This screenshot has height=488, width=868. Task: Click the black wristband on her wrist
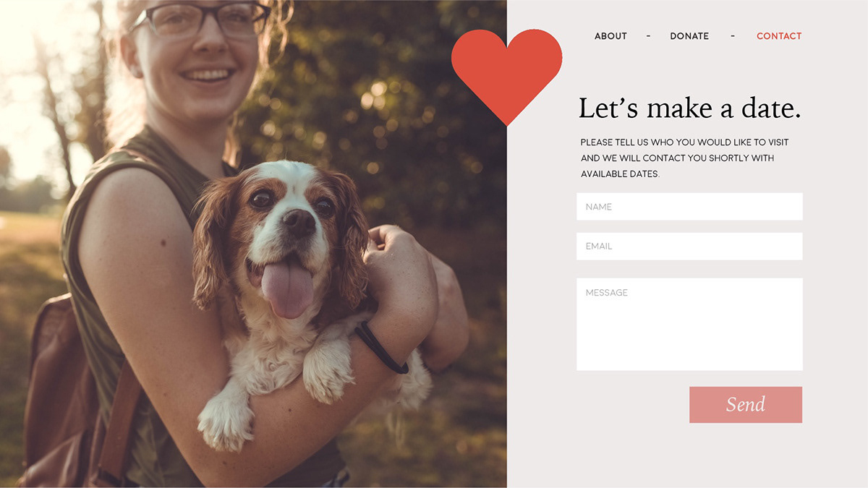pyautogui.click(x=380, y=348)
